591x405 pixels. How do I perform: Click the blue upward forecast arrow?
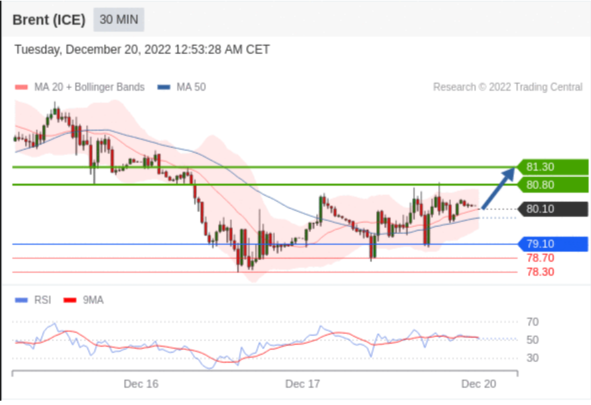coord(498,188)
